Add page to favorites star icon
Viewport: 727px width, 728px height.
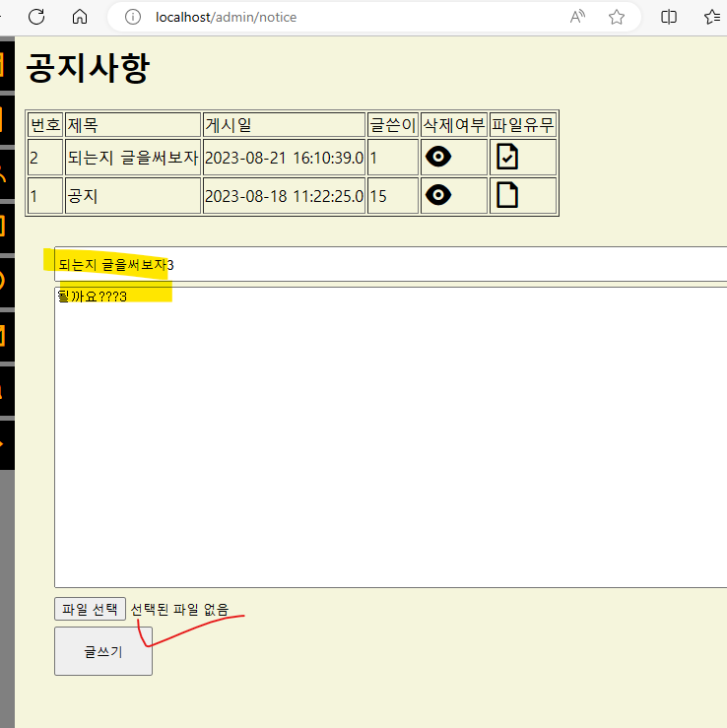617,17
